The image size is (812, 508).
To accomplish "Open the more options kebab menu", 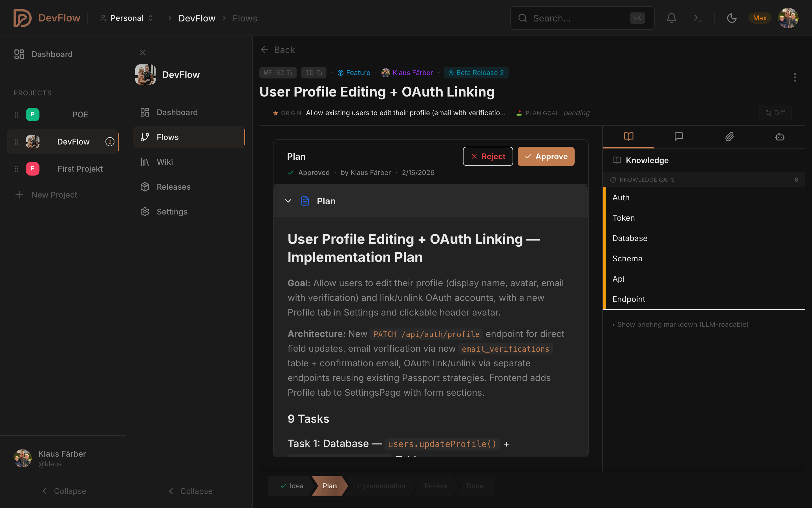I will pyautogui.click(x=795, y=77).
